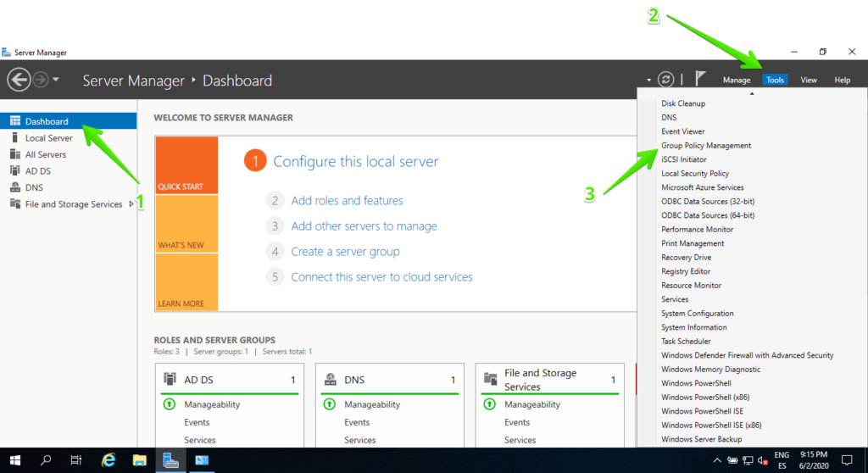Launch Performance Monitor

697,230
